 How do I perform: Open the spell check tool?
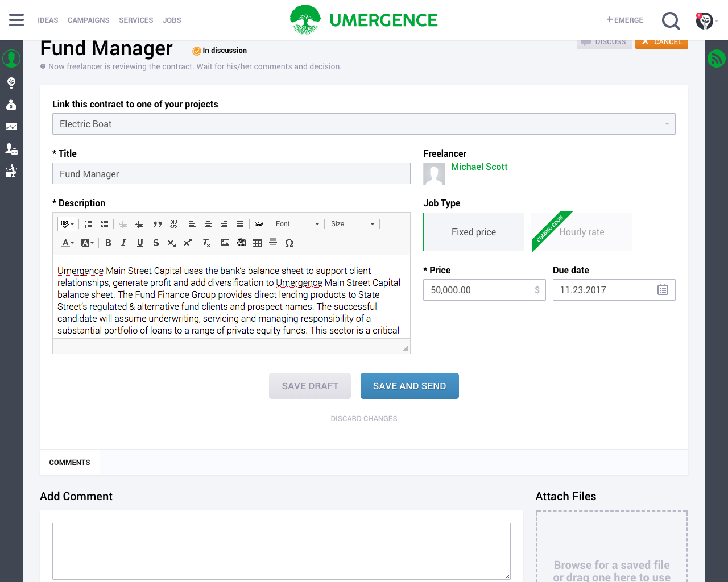point(67,223)
